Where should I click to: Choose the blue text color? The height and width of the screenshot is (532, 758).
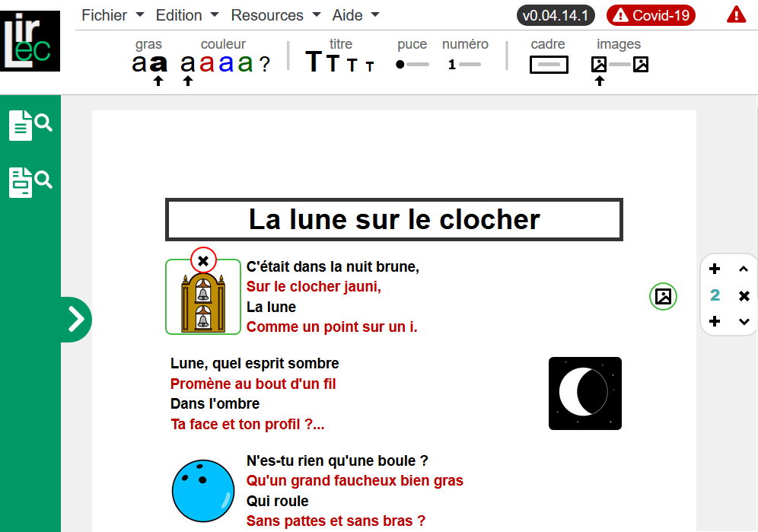(x=226, y=63)
